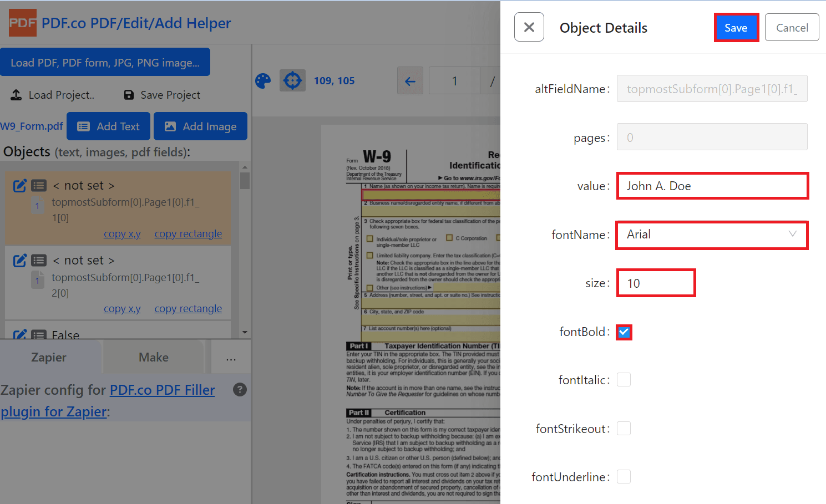Uncheck the fontBold checkbox

(624, 332)
